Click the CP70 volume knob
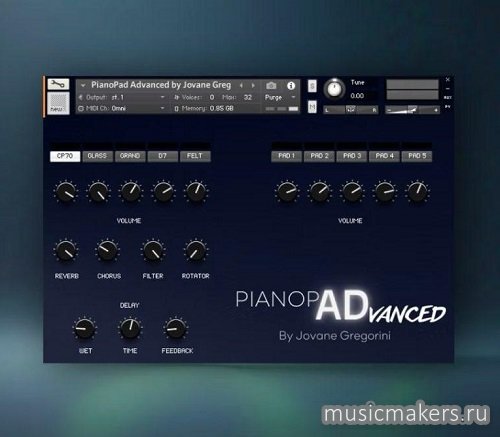This screenshot has width=500, height=437. [x=66, y=192]
